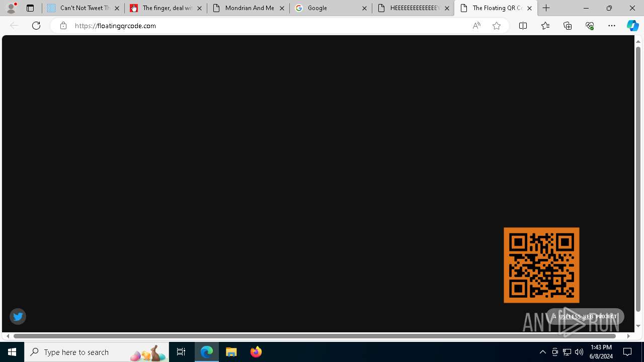
Task: Open the volume control tray icon
Action: tap(579, 352)
